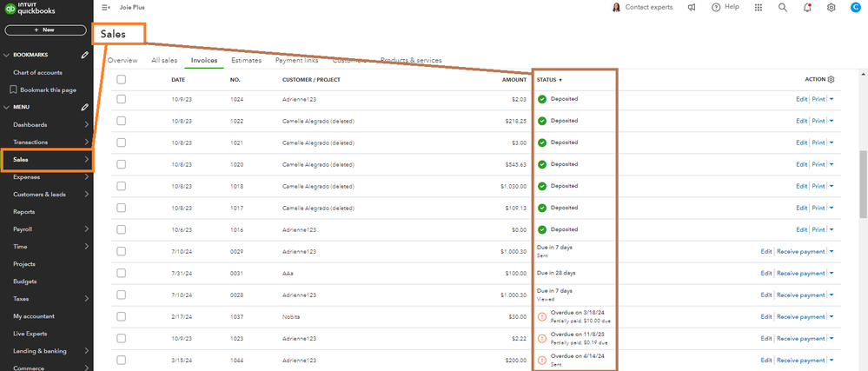Click the Bookmark this page icon
868x371 pixels.
(14, 89)
